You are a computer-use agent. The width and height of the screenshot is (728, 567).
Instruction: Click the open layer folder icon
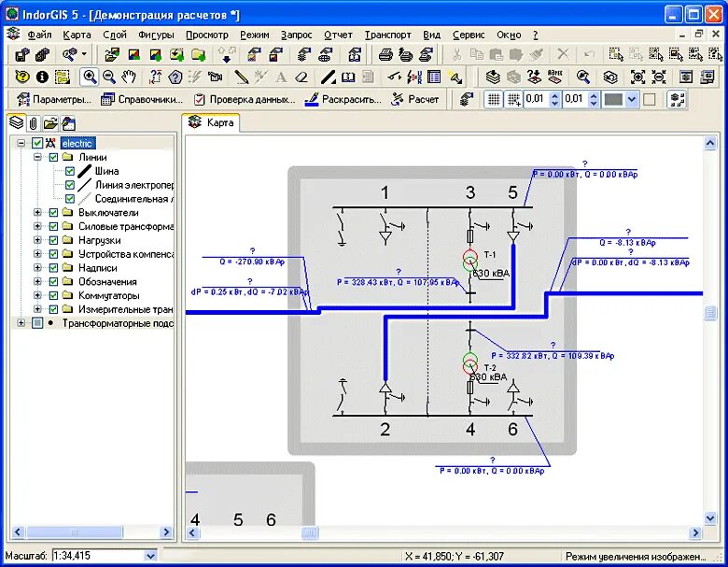tap(111, 55)
